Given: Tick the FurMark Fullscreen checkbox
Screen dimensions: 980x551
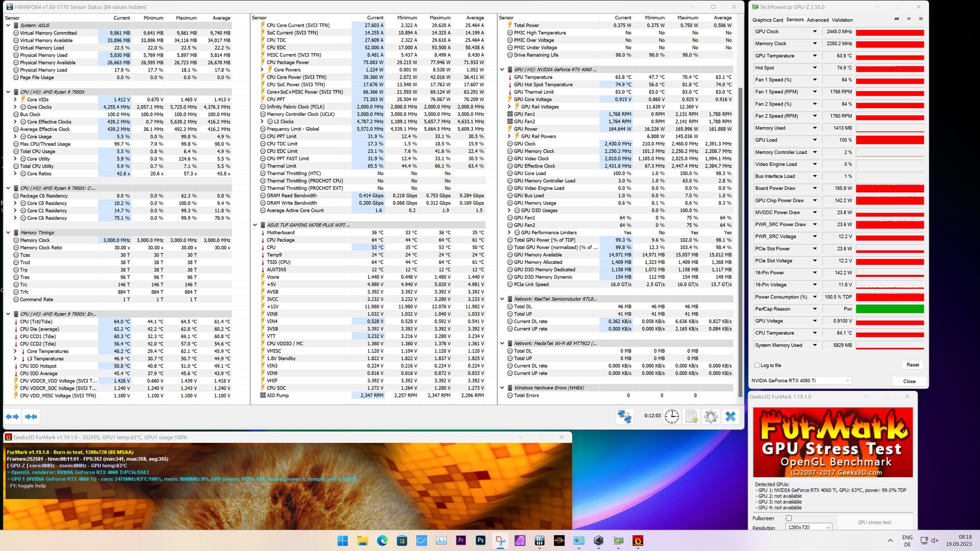Looking at the screenshot, I should point(789,518).
